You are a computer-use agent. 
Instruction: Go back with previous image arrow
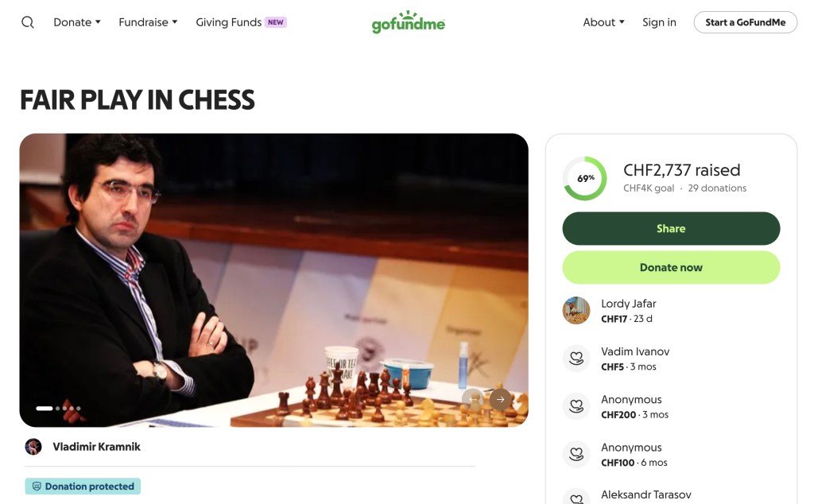(x=473, y=399)
